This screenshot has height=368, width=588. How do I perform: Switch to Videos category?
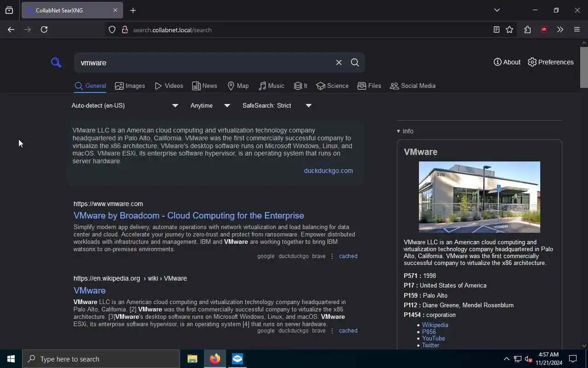169,86
